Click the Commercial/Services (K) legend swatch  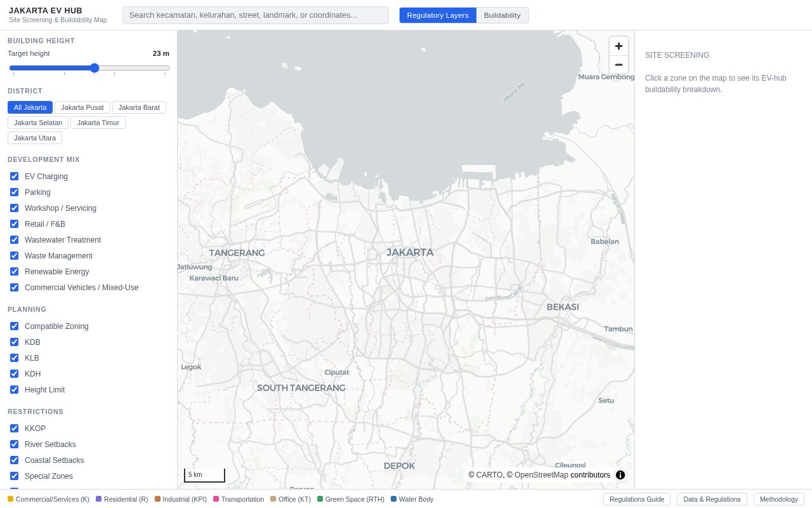[10, 499]
